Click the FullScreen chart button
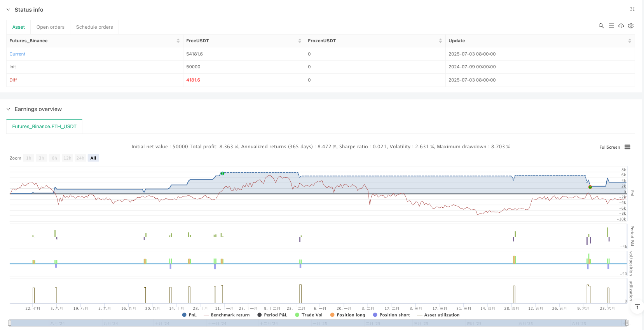Image resolution: width=644 pixels, height=330 pixels. coord(609,147)
